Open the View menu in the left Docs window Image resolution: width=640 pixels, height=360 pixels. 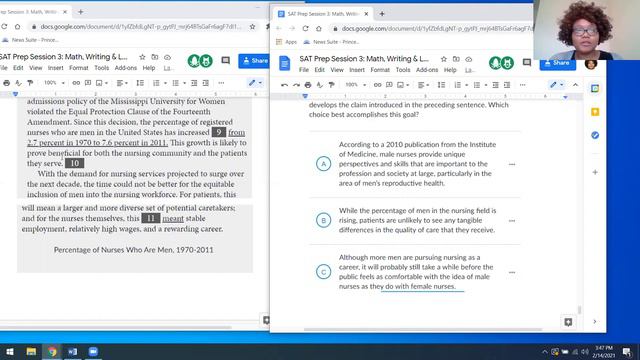point(36,68)
